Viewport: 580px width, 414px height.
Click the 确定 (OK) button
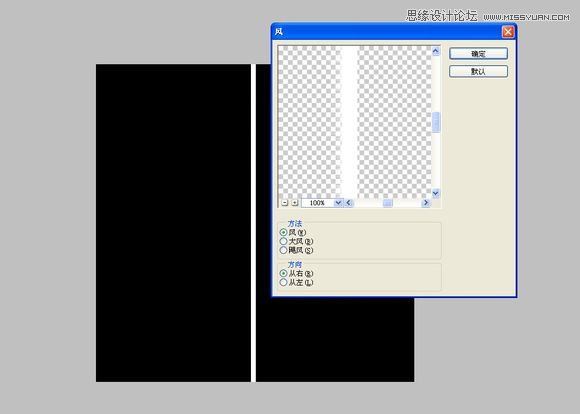pyautogui.click(x=478, y=54)
